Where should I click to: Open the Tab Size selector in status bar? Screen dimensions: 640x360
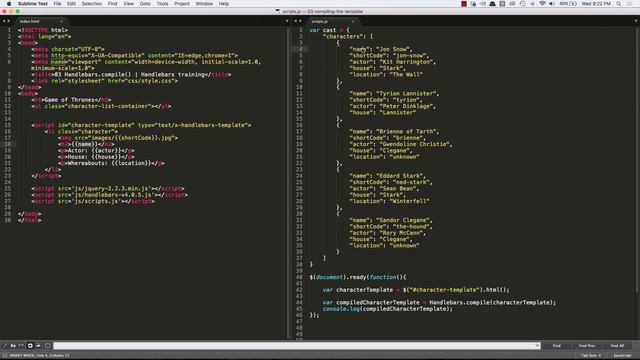tap(591, 356)
